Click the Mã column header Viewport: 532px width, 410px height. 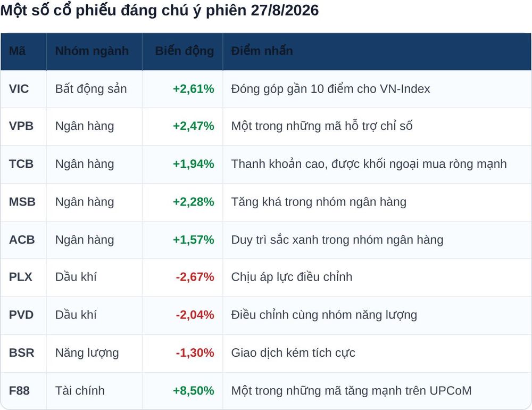coord(18,51)
